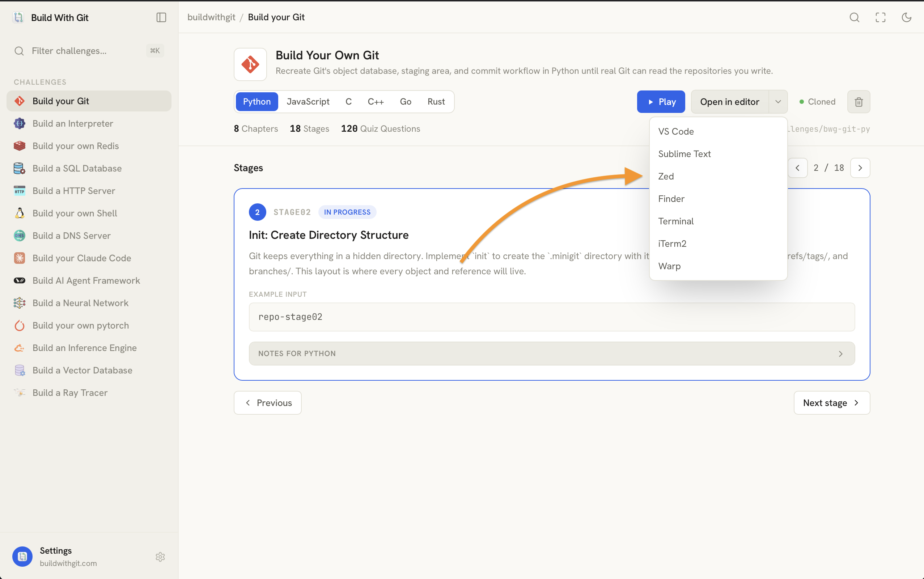The height and width of the screenshot is (579, 924).
Task: Open Build an Interpreter challenge
Action: click(89, 123)
